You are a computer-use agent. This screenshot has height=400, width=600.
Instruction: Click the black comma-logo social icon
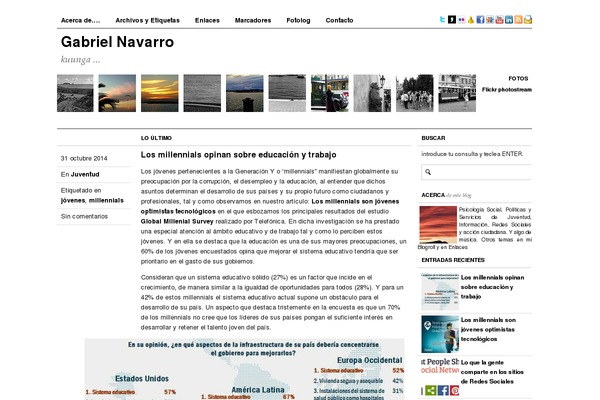tap(452, 20)
